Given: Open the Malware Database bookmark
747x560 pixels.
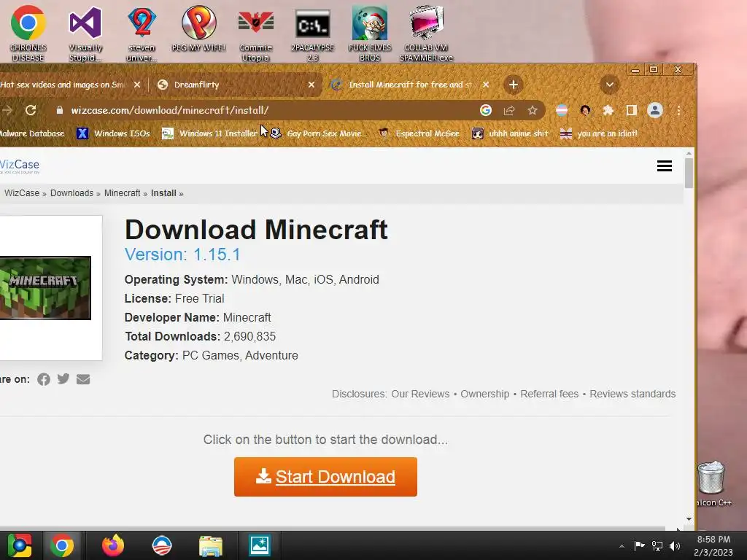Looking at the screenshot, I should [32, 134].
